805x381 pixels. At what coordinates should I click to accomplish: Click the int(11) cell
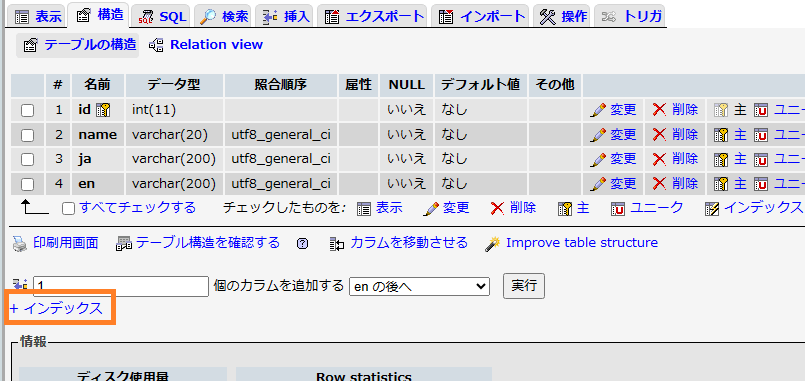point(174,110)
